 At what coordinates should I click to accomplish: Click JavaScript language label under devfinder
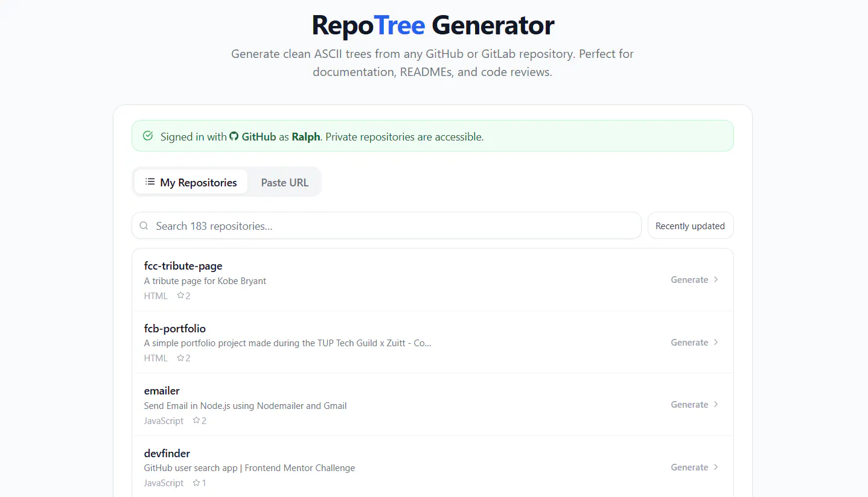(x=164, y=483)
